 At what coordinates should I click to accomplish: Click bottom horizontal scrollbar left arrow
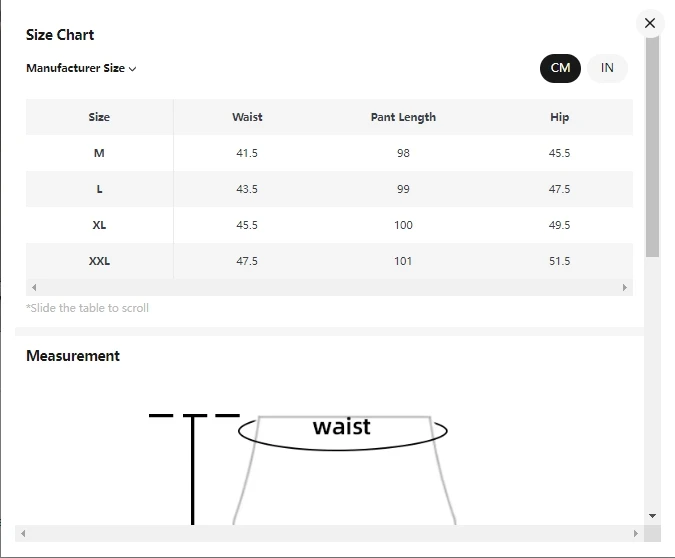(x=23, y=534)
